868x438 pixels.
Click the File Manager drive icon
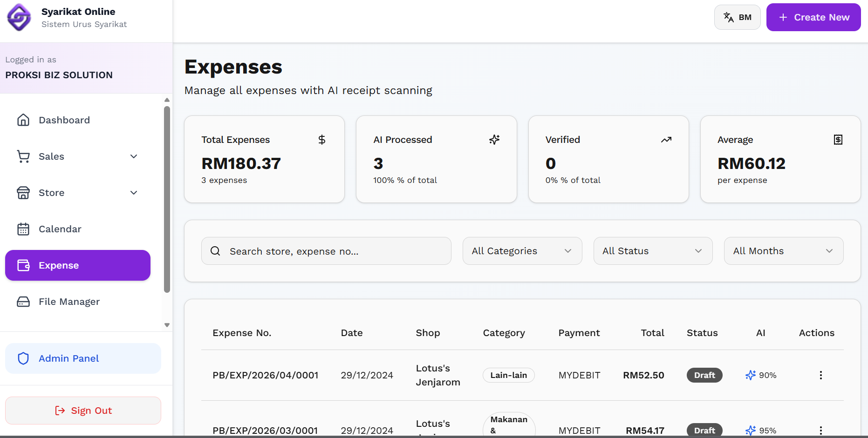point(23,302)
